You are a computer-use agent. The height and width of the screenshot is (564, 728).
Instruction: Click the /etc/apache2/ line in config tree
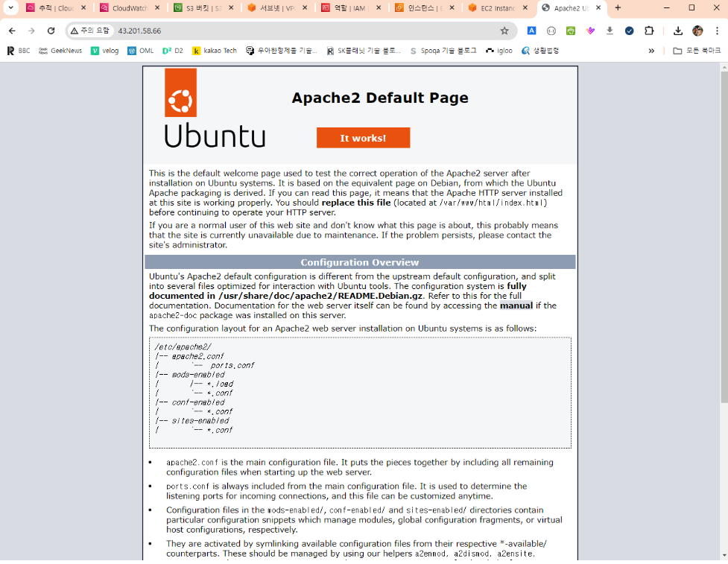pyautogui.click(x=183, y=346)
